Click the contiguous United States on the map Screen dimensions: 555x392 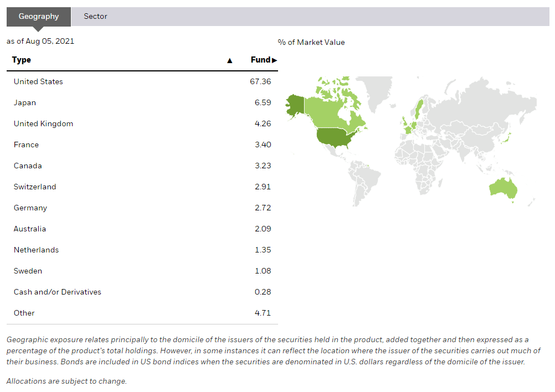(x=335, y=137)
